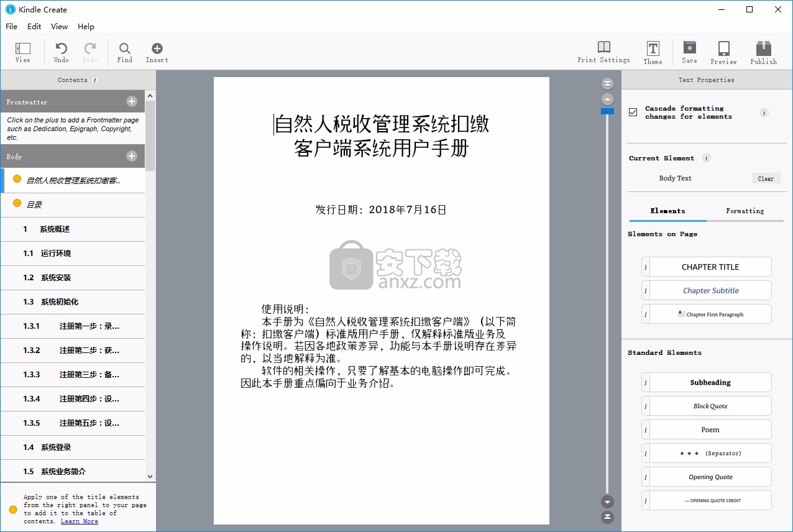Viewport: 793px width, 532px height.
Task: Select 1.5 系统业务简介 entry
Action: point(73,472)
